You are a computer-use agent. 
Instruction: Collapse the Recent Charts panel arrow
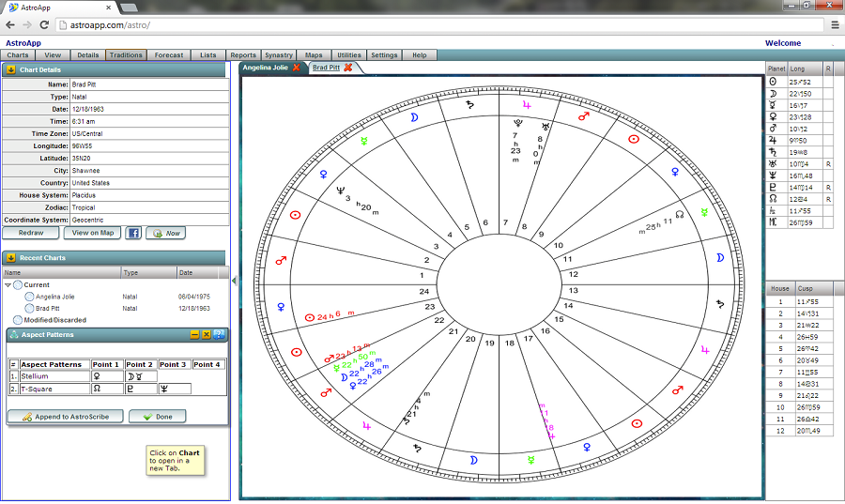(x=11, y=257)
